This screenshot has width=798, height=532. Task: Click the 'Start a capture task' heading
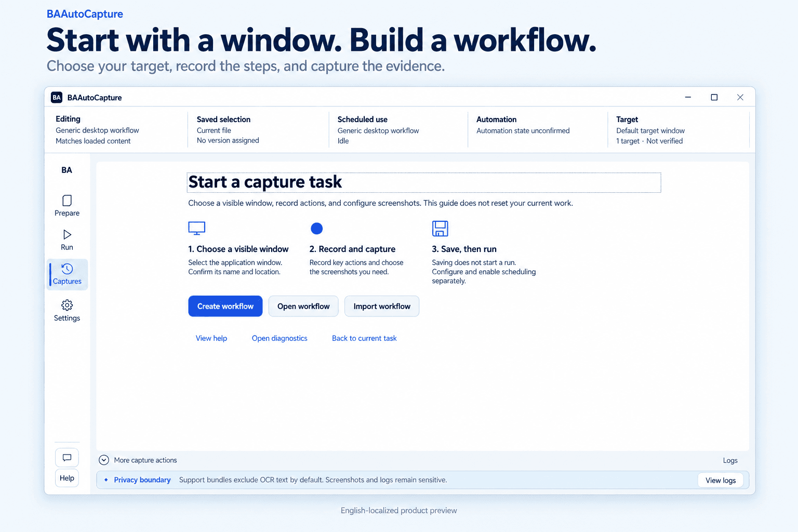pos(265,182)
